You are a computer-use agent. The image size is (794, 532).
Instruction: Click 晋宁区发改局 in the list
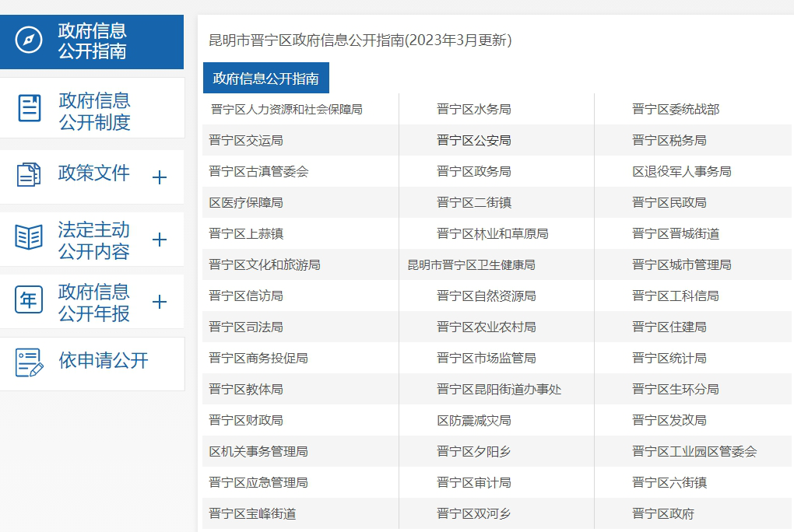coord(669,421)
